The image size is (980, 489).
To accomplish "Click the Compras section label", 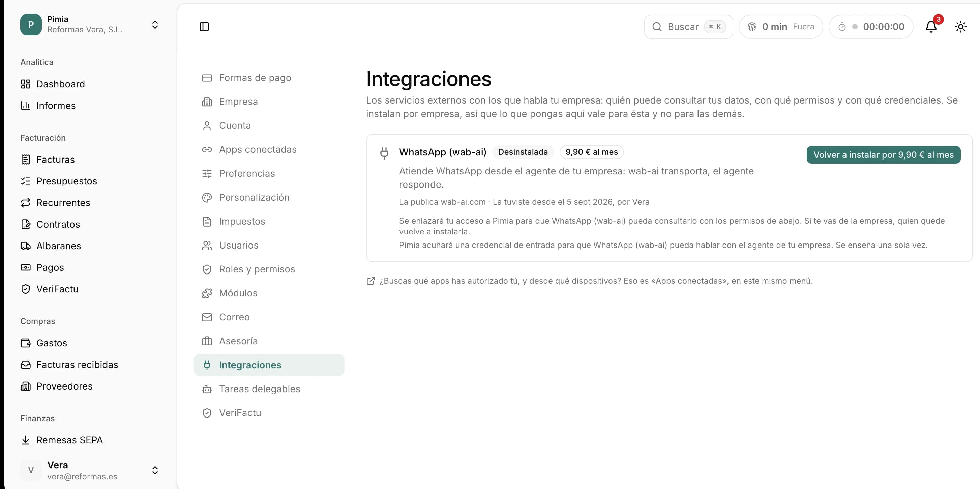I will pos(38,321).
